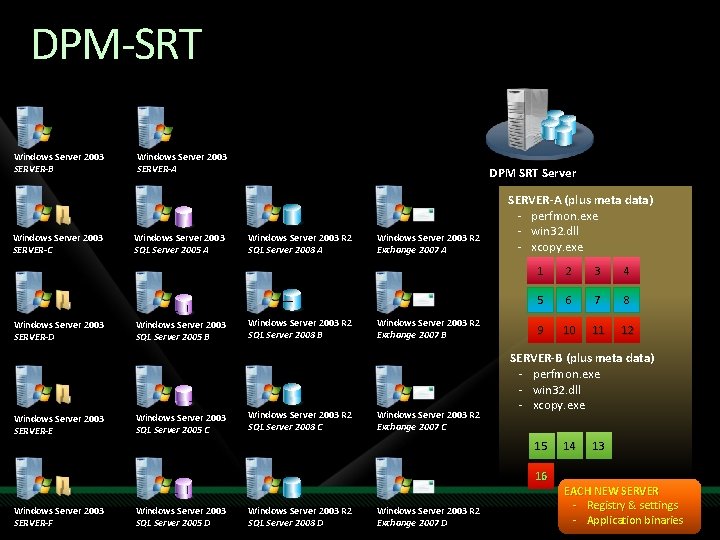Image resolution: width=720 pixels, height=540 pixels.
Task: Click red block number 16
Action: pos(541,476)
